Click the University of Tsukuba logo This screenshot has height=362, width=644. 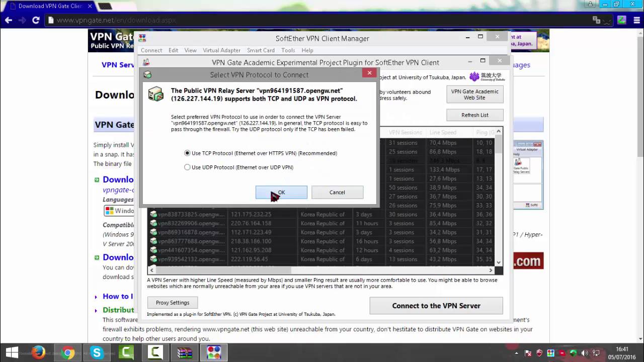pyautogui.click(x=487, y=76)
